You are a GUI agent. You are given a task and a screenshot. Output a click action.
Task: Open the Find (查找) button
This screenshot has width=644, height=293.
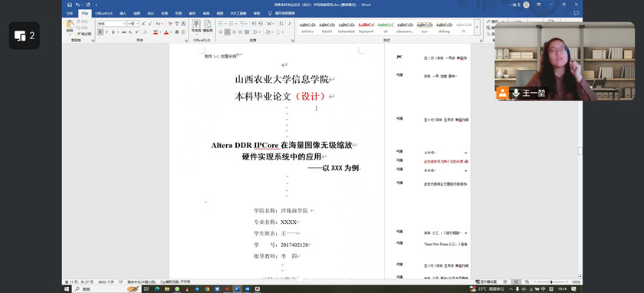click(x=491, y=21)
